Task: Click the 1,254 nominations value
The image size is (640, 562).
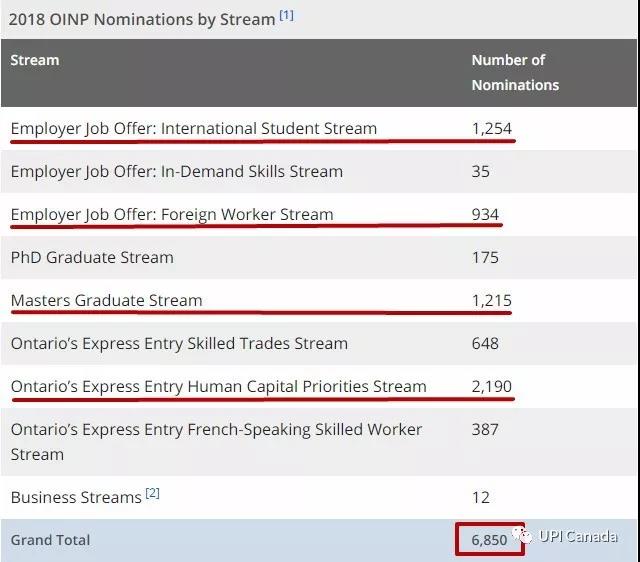Action: coord(491,128)
